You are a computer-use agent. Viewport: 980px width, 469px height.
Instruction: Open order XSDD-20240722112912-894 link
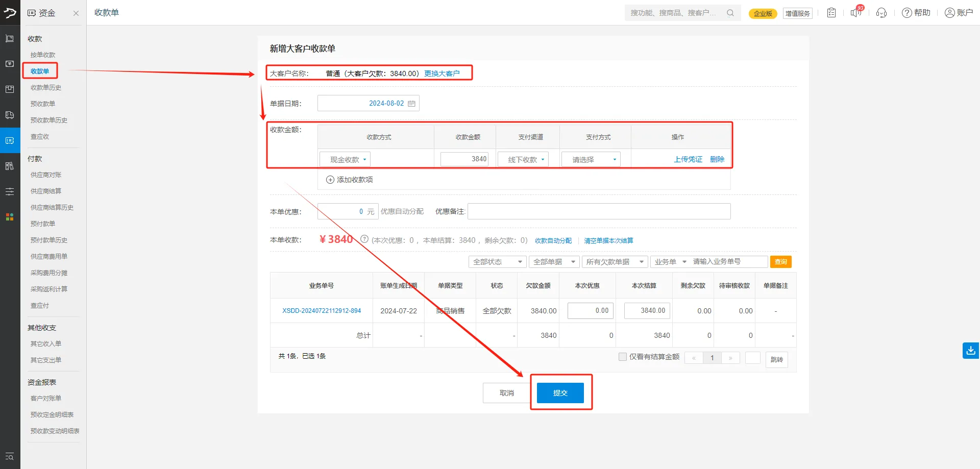pos(322,310)
